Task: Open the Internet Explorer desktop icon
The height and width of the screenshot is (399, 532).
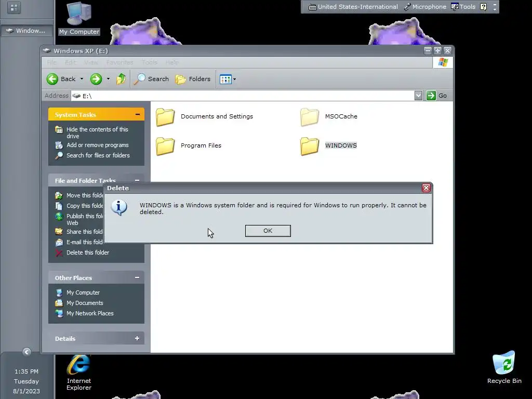Action: tap(79, 372)
